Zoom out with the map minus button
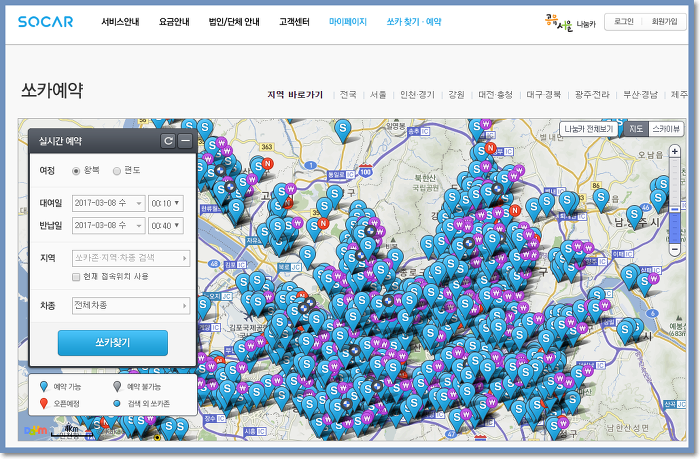This screenshot has width=700, height=459. 675,249
